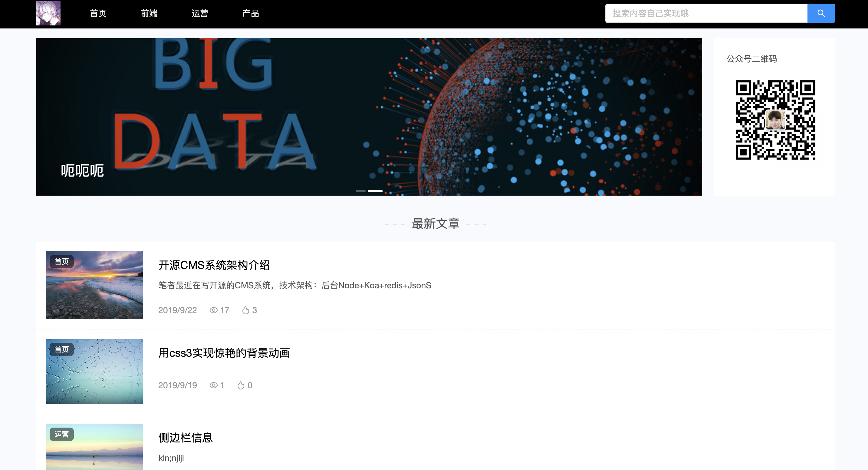
Task: Switch to the first carousel slide indicator
Action: click(360, 191)
